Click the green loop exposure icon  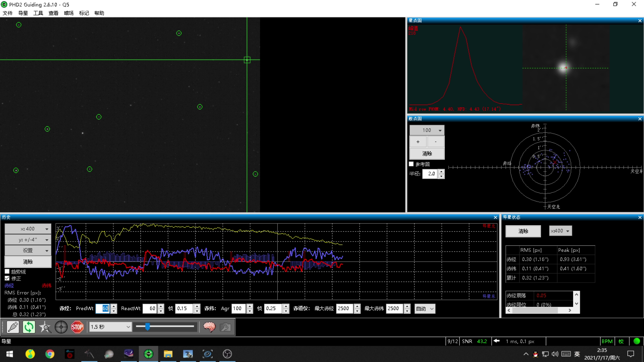(29, 327)
